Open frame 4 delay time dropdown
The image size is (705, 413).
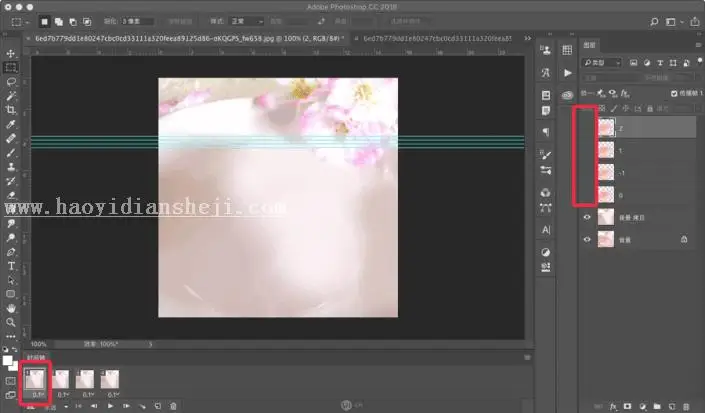113,395
